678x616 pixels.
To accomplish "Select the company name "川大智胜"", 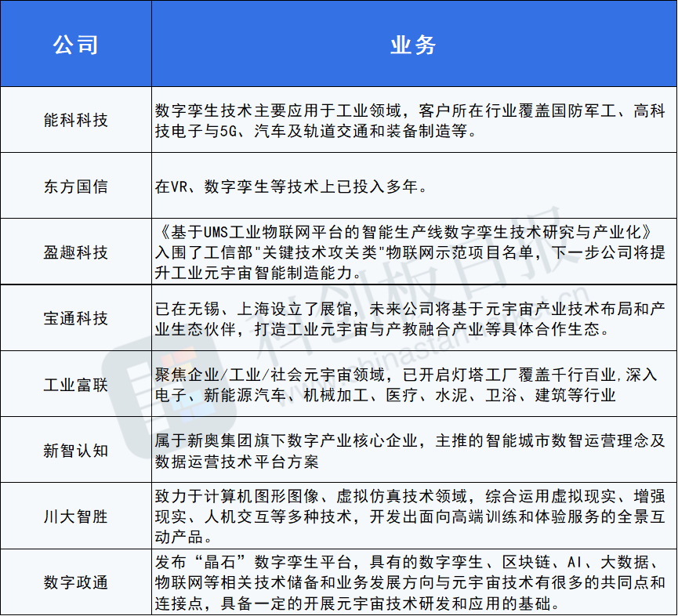I will click(76, 516).
